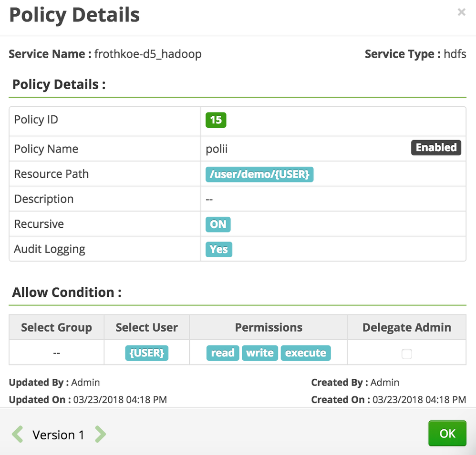Click the {USER} tag in Select User
Viewport: 476px width, 455px height.
tap(147, 353)
